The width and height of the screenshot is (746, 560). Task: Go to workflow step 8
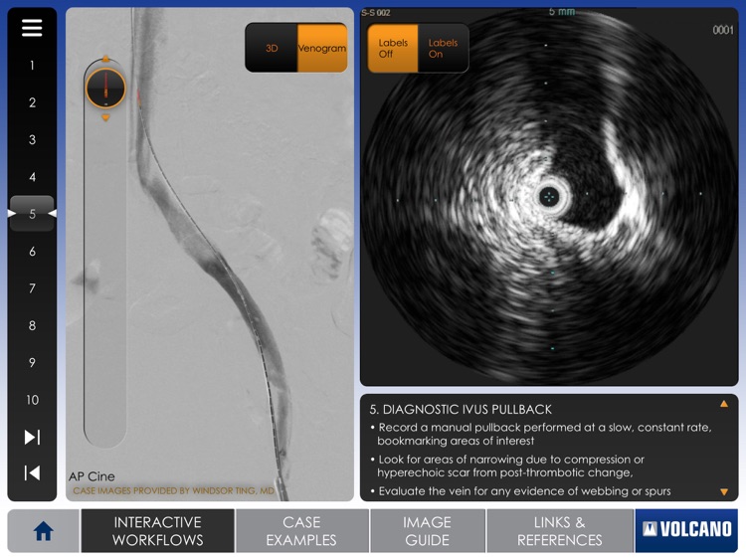(x=32, y=325)
